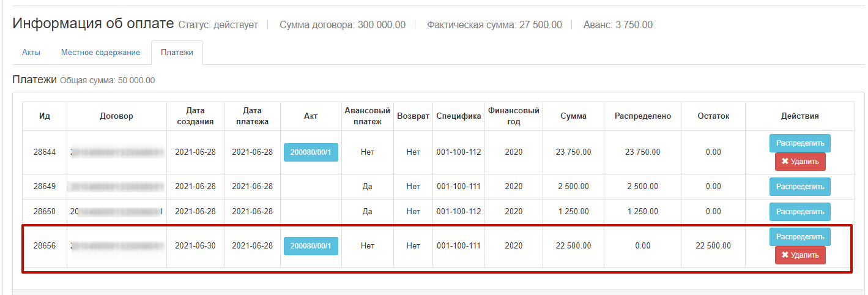Delete payment 28656 with Удалить
The width and height of the screenshot is (868, 295).
799,255
